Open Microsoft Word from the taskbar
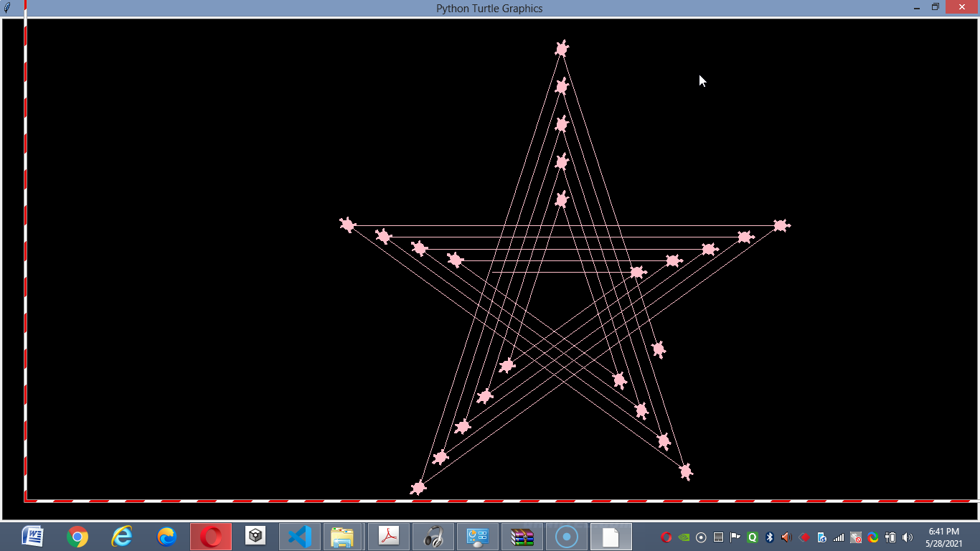 (x=33, y=537)
